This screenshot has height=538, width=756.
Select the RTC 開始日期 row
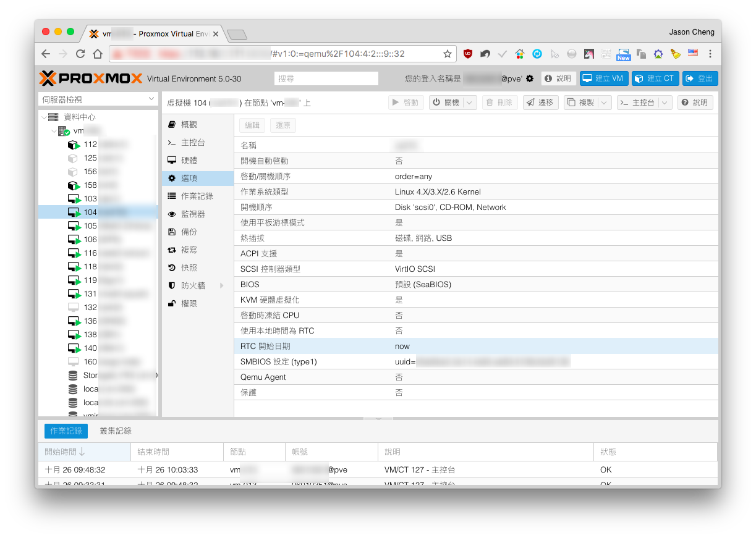coord(476,346)
